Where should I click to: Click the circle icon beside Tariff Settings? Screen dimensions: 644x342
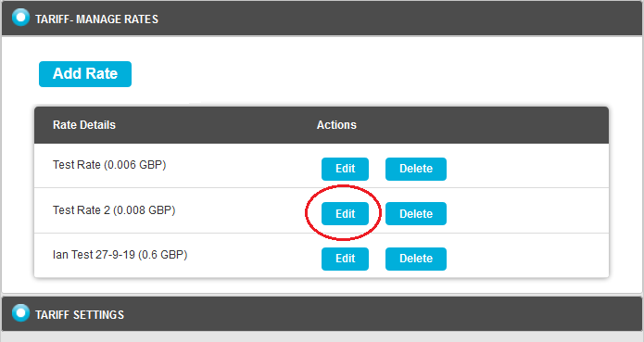20,313
